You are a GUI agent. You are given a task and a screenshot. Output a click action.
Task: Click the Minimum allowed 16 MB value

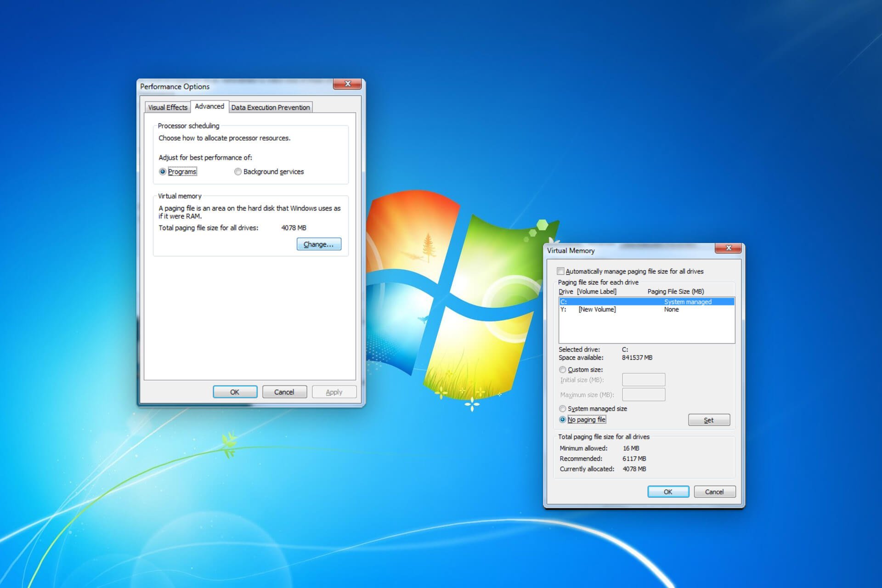(631, 448)
